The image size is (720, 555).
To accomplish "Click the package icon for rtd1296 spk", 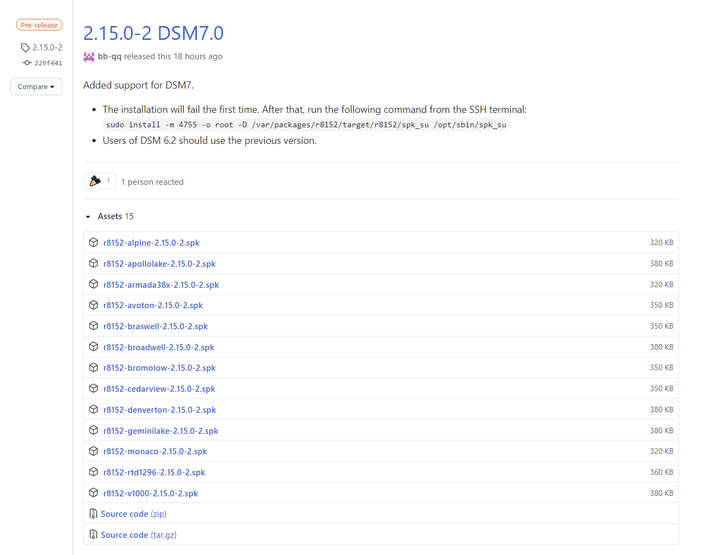I will 94,472.
